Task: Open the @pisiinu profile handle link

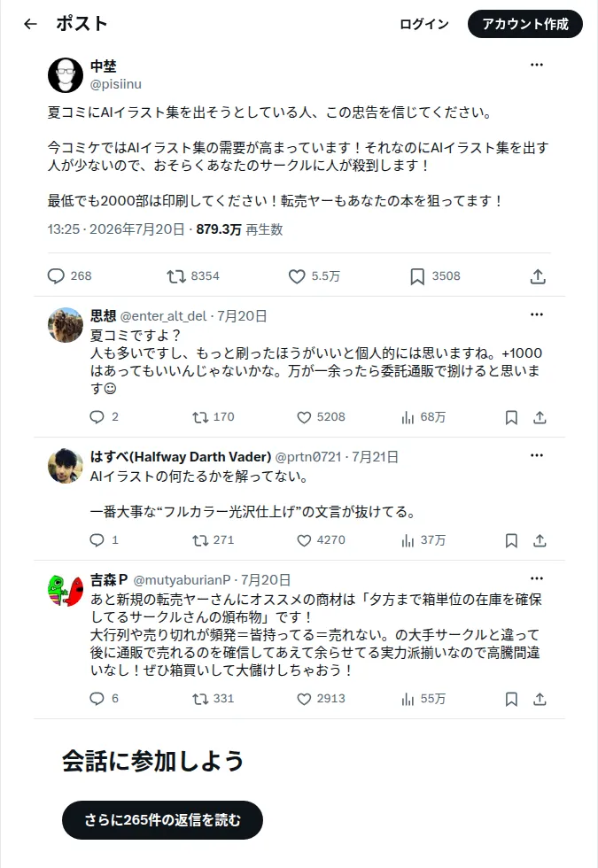Action: tap(116, 84)
